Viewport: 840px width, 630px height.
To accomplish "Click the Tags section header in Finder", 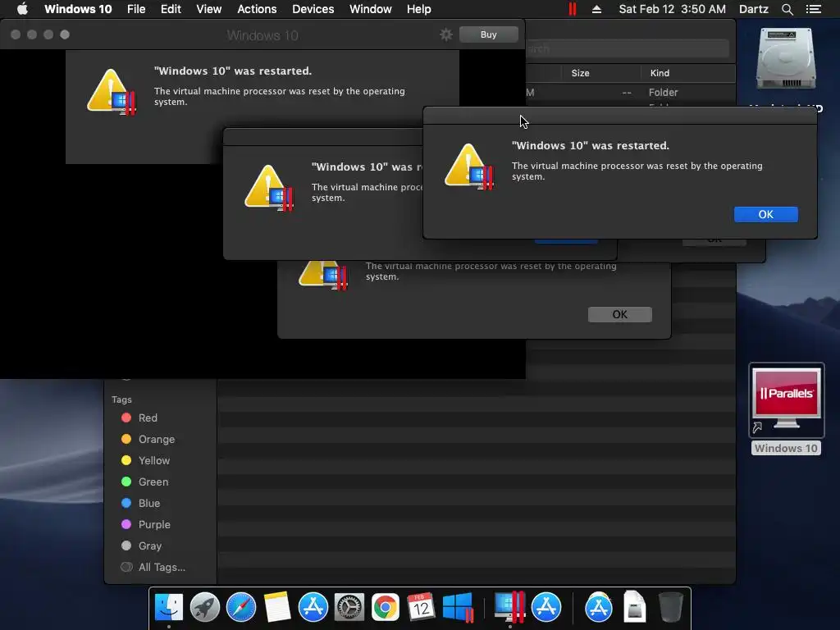I will pos(121,399).
